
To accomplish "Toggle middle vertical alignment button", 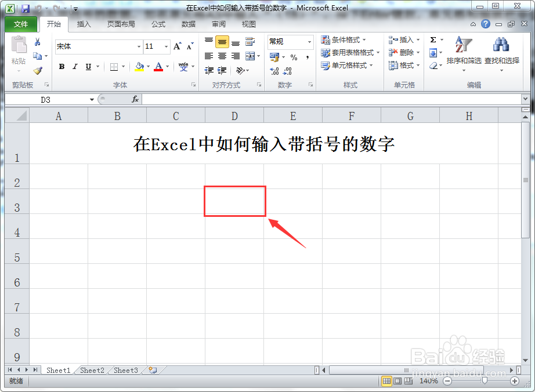I will [222, 42].
